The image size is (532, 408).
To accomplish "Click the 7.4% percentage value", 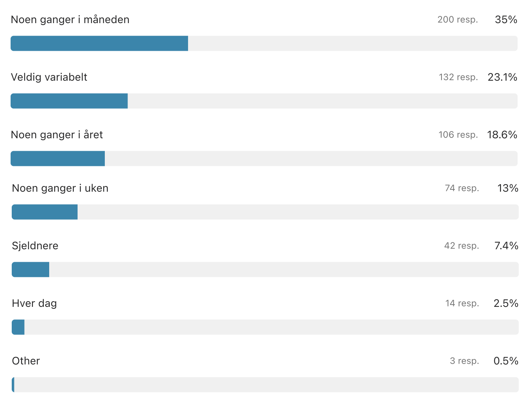I will [506, 246].
